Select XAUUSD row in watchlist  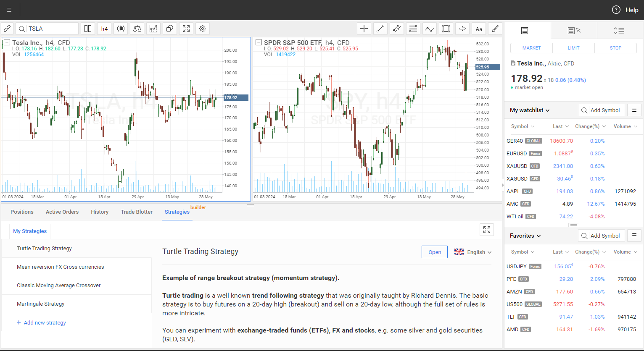click(x=573, y=166)
